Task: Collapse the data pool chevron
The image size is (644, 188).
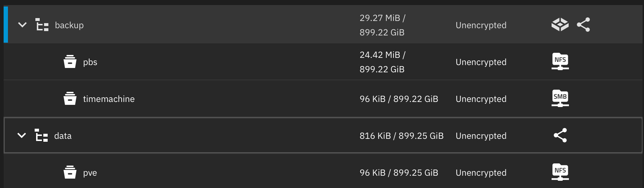Action: (x=22, y=136)
